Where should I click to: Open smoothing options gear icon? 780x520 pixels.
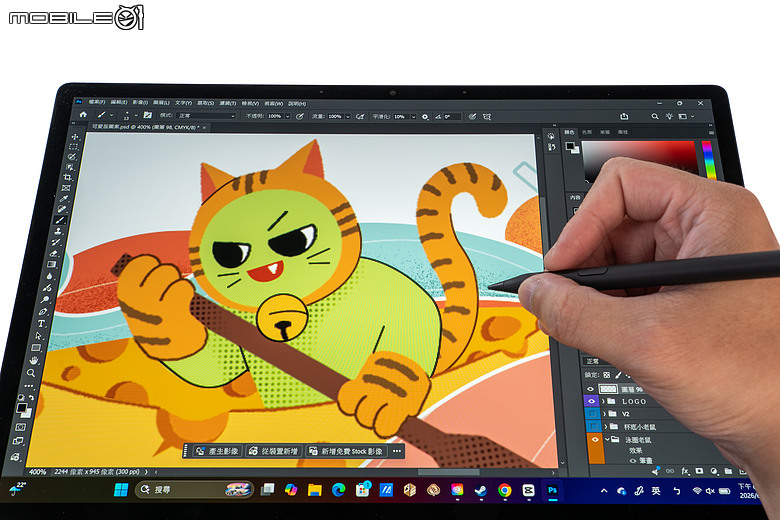[425, 116]
